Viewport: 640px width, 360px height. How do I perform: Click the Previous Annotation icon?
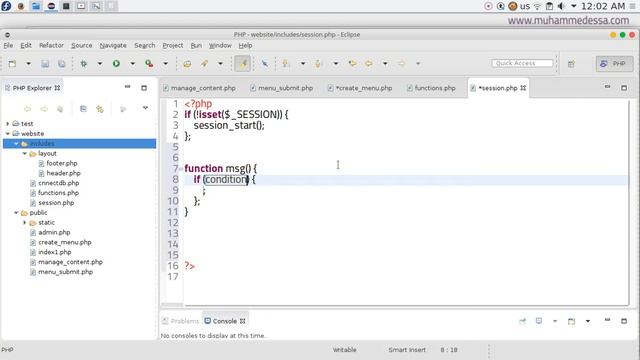pos(319,64)
